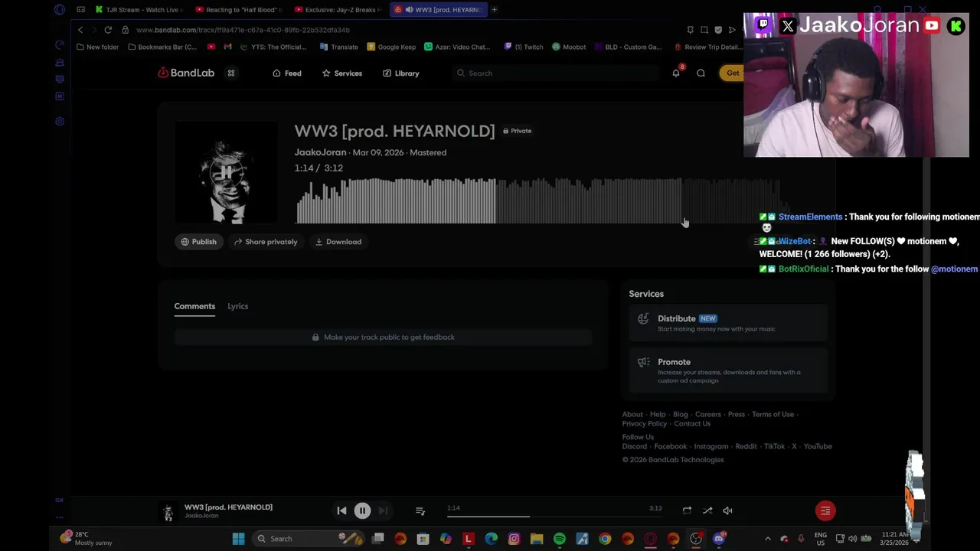This screenshot has height=551, width=980.
Task: Open the BandLab apps grid icon
Action: [231, 73]
